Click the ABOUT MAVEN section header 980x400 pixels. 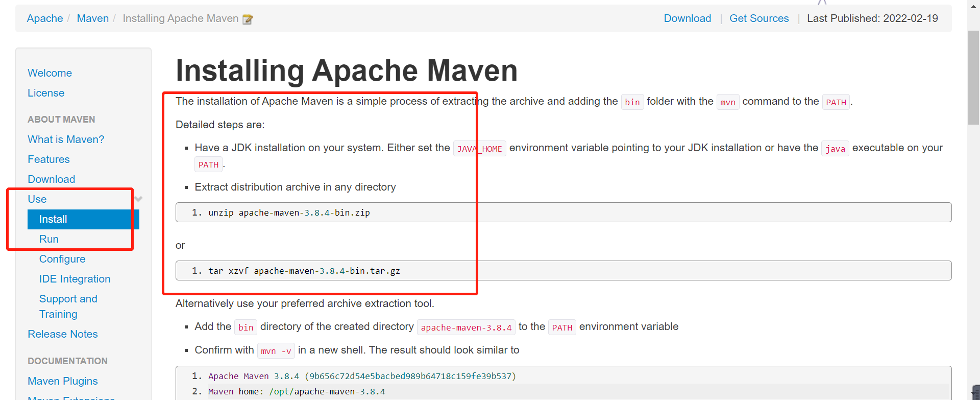click(61, 120)
